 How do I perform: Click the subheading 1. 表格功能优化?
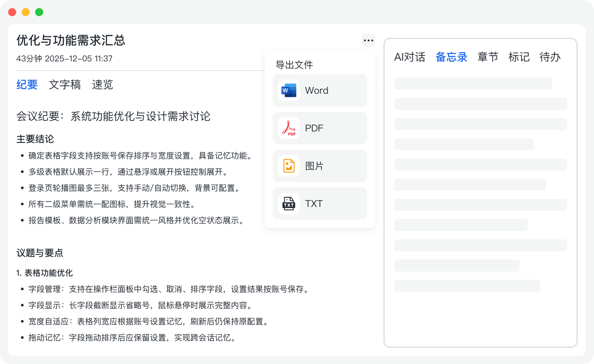click(45, 273)
